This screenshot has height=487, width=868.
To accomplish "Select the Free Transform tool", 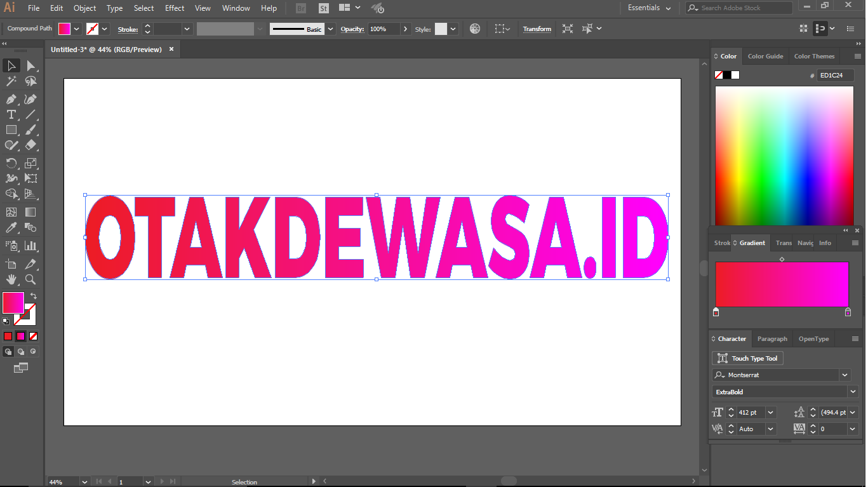I will pos(30,179).
